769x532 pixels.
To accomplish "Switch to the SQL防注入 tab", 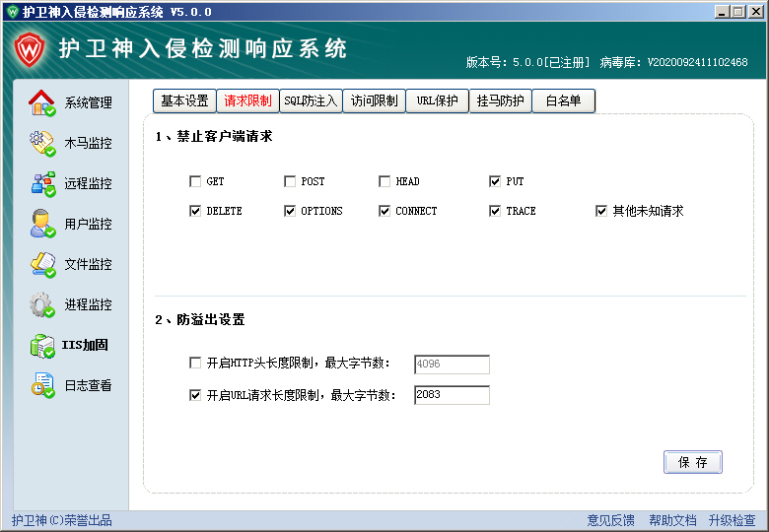I will pos(311,100).
